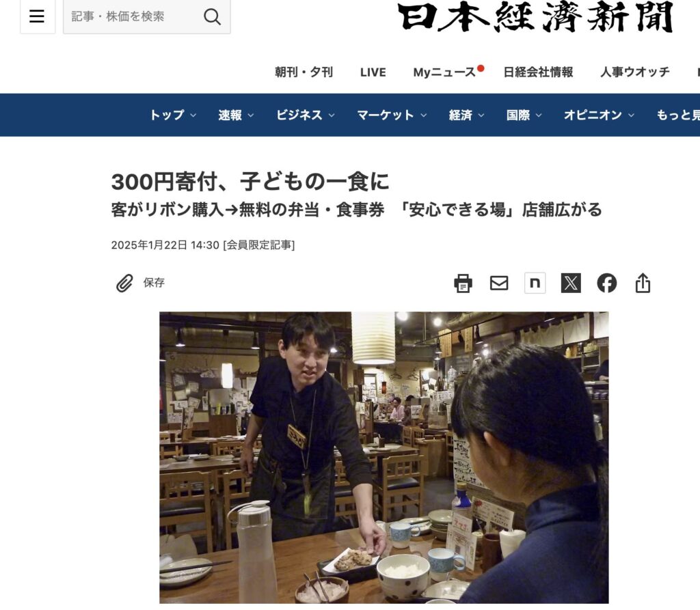Open the オピニオン navigation menu

[599, 115]
